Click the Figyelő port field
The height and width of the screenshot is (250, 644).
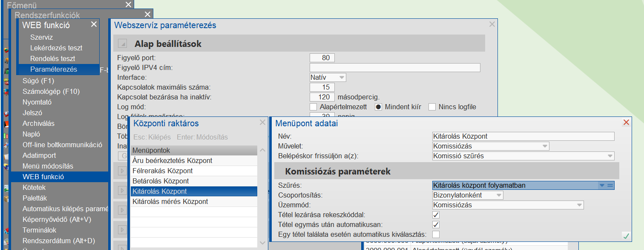322,58
